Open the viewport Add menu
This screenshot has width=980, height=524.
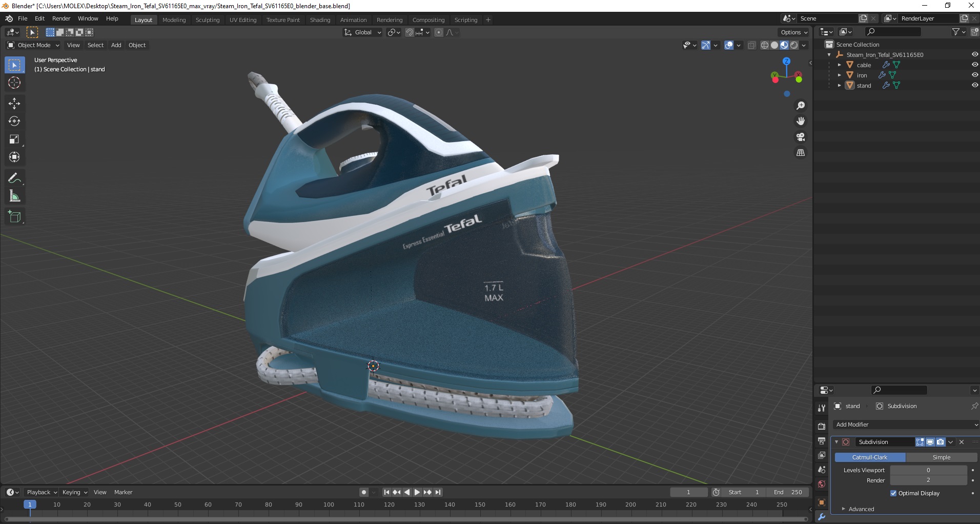(116, 45)
